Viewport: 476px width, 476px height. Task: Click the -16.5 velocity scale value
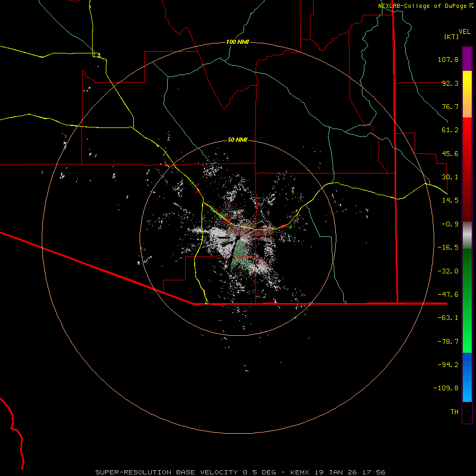point(448,248)
